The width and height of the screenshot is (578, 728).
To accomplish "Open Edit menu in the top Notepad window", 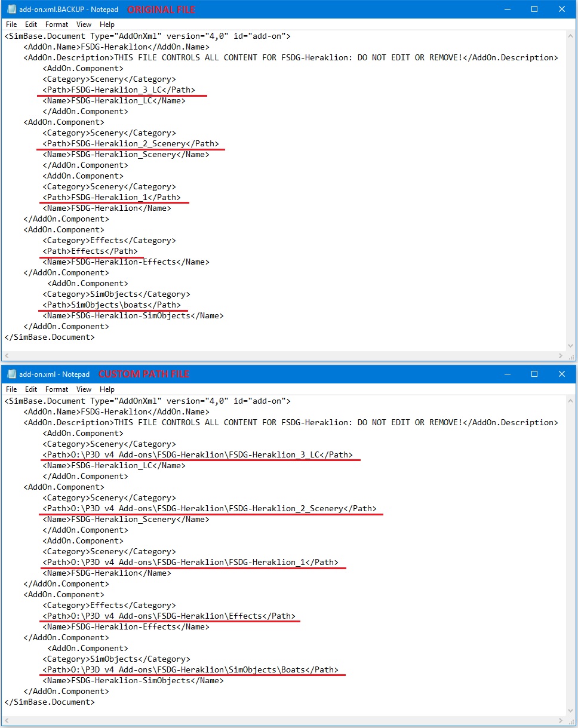I will click(x=31, y=24).
